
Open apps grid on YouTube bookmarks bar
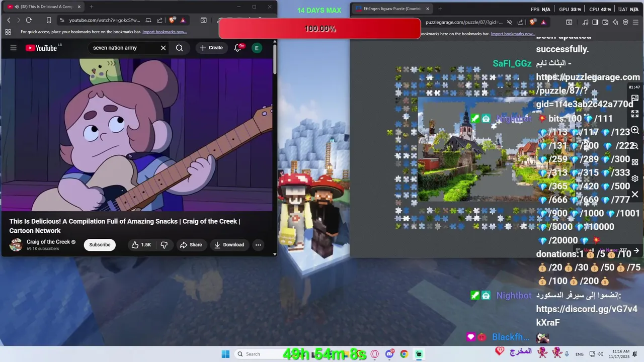pyautogui.click(x=8, y=32)
